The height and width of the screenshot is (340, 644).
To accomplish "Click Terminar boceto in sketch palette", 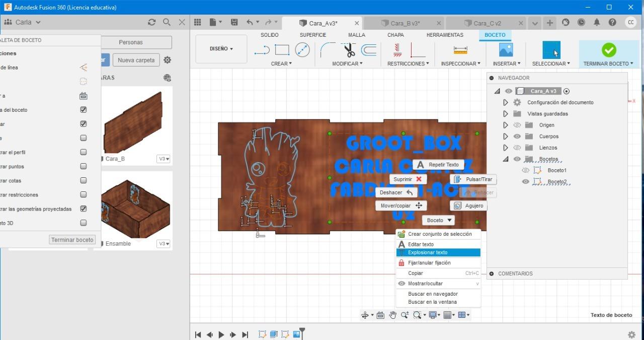I will click(x=72, y=240).
